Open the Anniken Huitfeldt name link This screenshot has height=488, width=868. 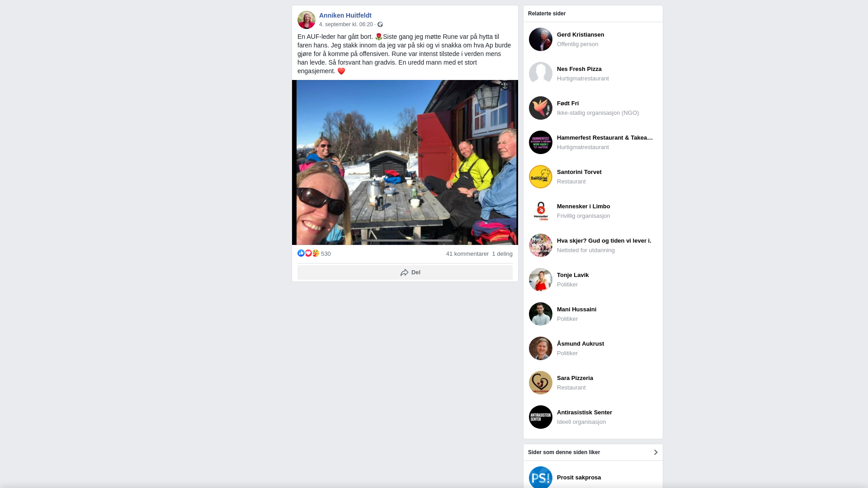coord(345,15)
